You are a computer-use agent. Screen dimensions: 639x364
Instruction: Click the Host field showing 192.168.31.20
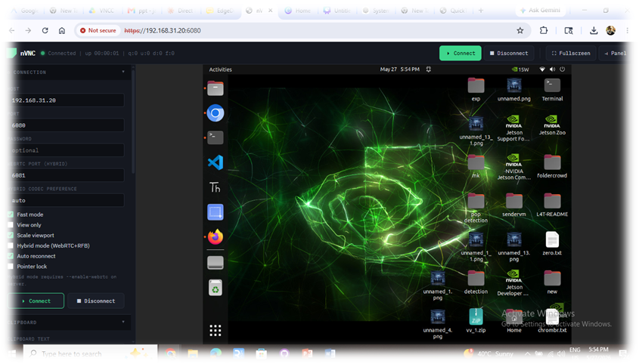(x=67, y=100)
